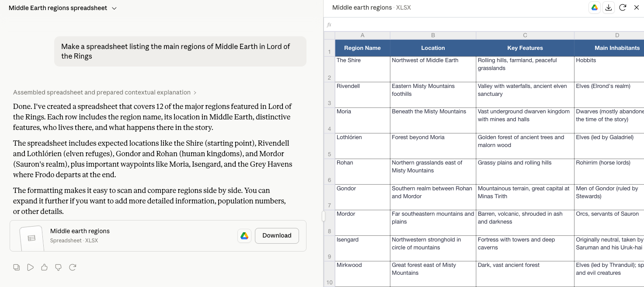
Task: Give a thumbs down to the response
Action: pyautogui.click(x=58, y=267)
